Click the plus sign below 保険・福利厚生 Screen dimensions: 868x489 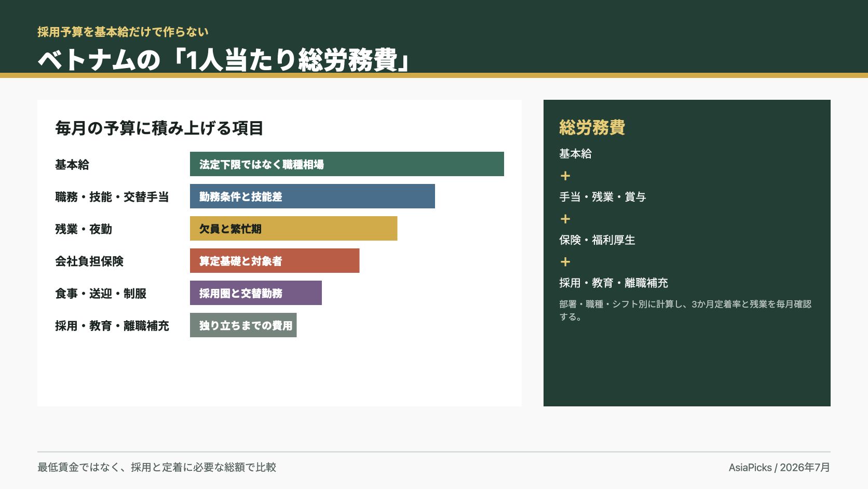tap(565, 262)
